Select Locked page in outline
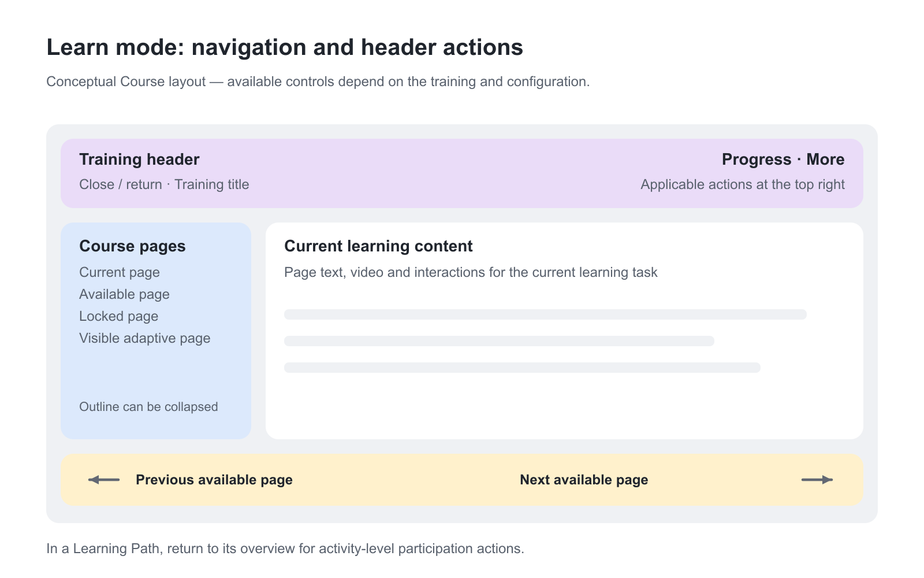924x578 pixels. click(x=118, y=316)
